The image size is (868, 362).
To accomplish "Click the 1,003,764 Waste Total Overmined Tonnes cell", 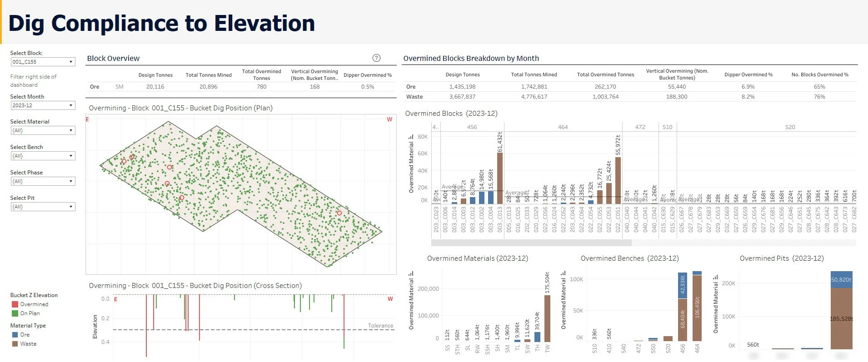I will point(606,97).
